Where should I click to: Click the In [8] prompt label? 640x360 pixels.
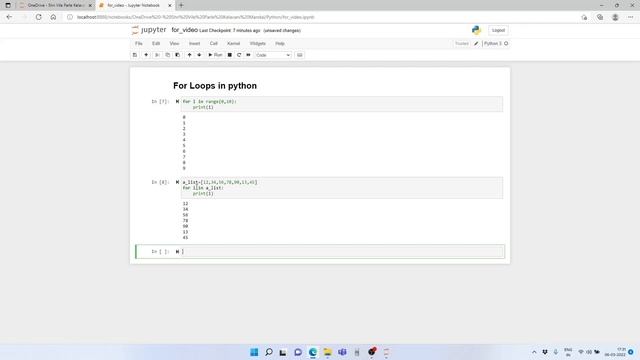[160, 182]
